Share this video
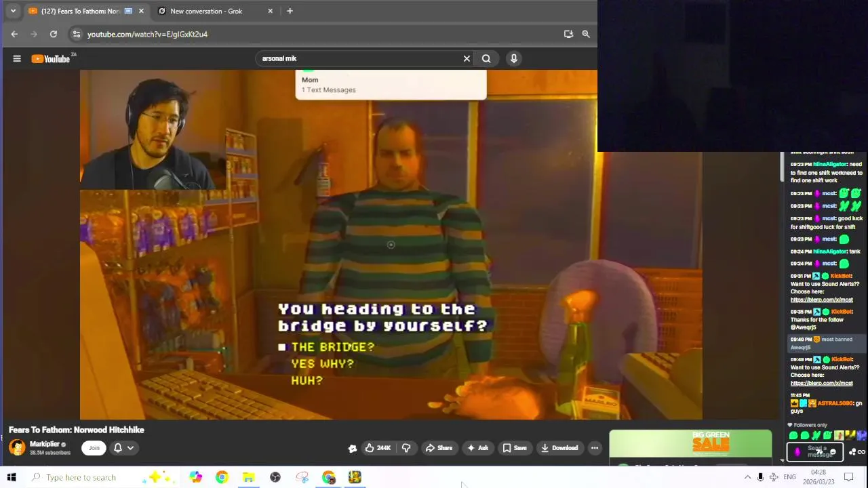This screenshot has height=488, width=868. point(439,448)
